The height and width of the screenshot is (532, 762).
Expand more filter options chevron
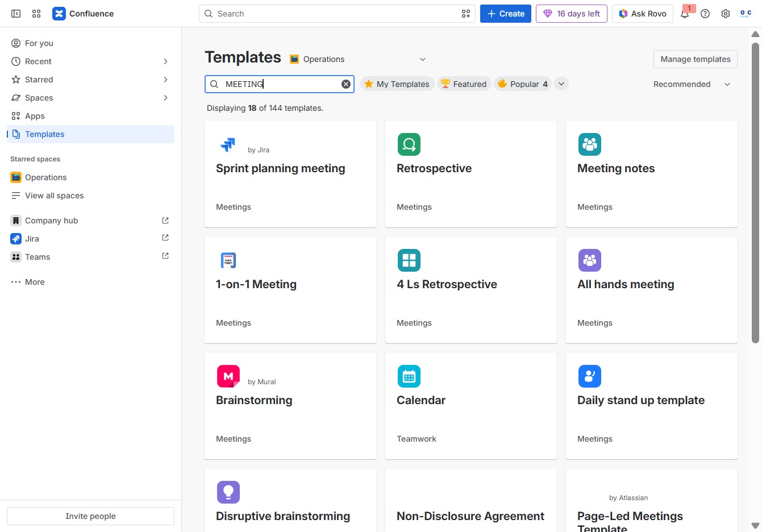pos(561,84)
